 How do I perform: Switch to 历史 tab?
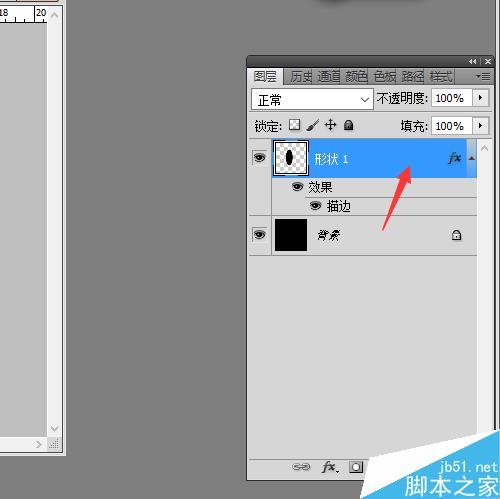pos(301,77)
